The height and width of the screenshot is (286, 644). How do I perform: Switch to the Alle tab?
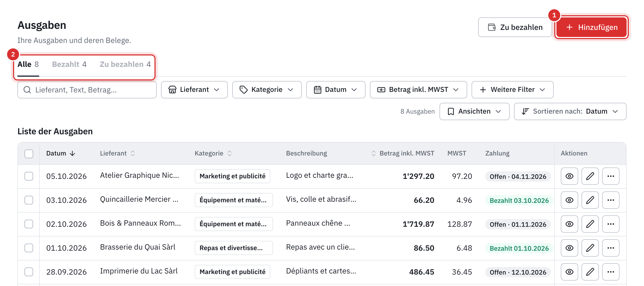(x=28, y=64)
